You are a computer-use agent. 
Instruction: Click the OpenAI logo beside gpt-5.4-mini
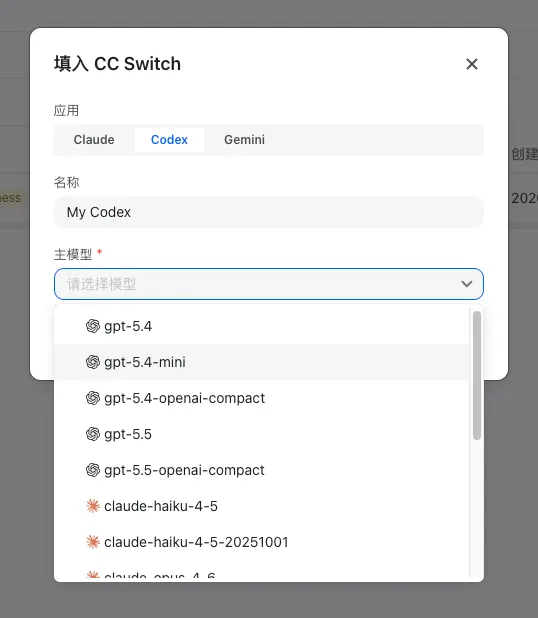93,362
